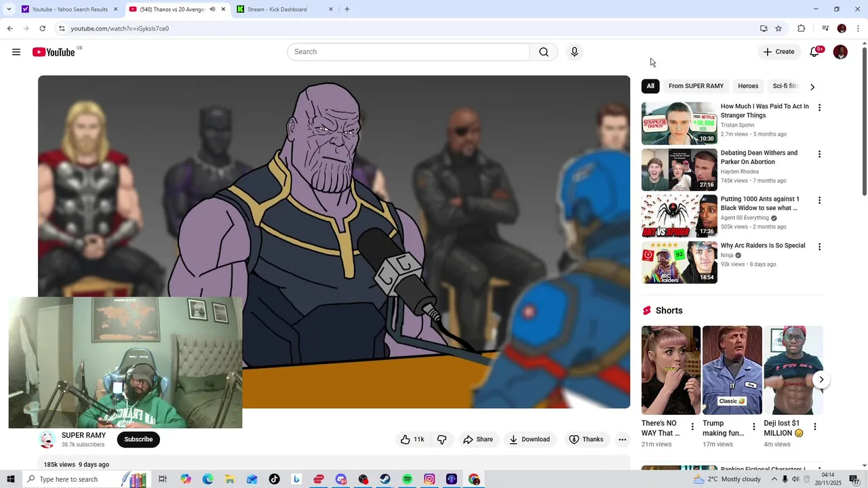
Task: Like the video with thumbs up
Action: pyautogui.click(x=412, y=439)
